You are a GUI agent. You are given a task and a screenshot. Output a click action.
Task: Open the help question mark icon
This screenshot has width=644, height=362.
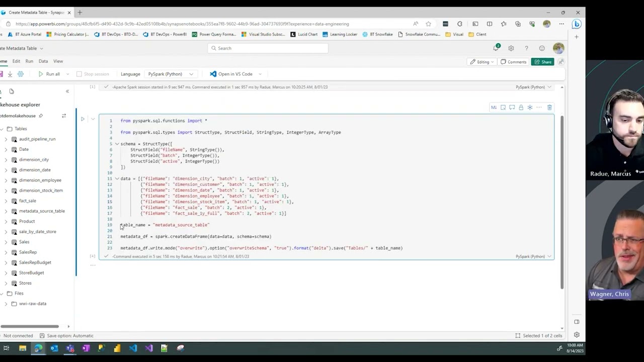526,48
